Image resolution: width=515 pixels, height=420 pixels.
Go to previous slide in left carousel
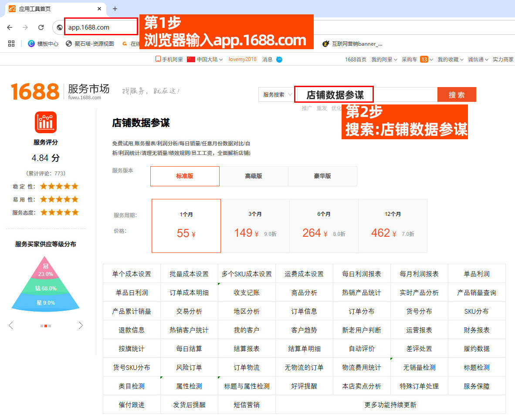tap(11, 326)
